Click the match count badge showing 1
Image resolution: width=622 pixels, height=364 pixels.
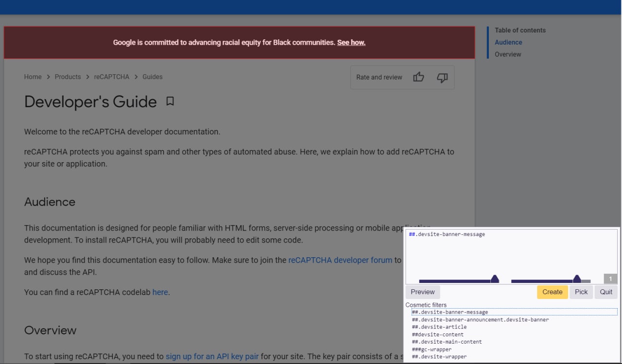[611, 279]
